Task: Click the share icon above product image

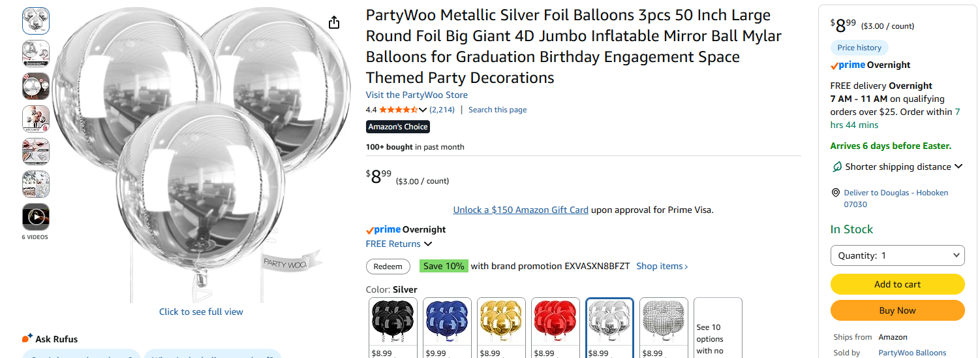Action: [x=334, y=23]
